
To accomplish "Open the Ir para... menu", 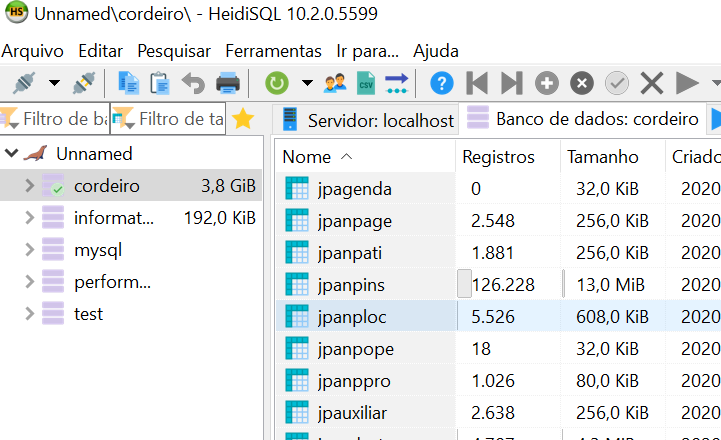I will click(367, 51).
